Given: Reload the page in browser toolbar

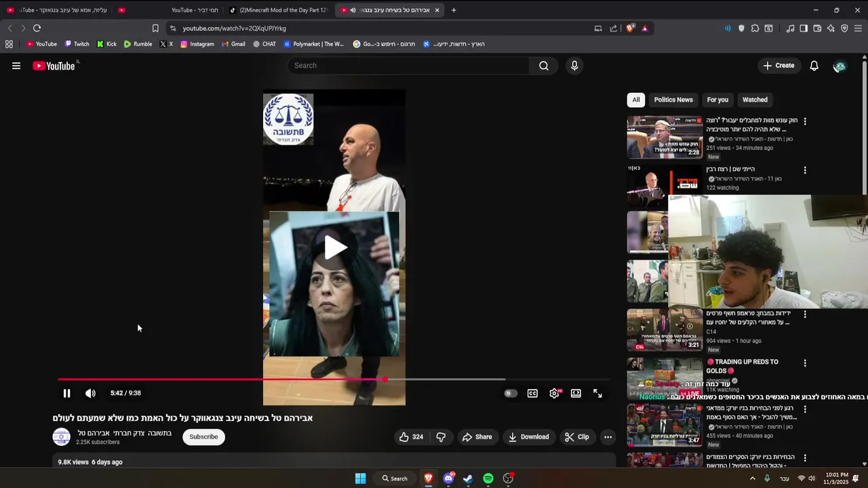Looking at the screenshot, I should pyautogui.click(x=37, y=28).
